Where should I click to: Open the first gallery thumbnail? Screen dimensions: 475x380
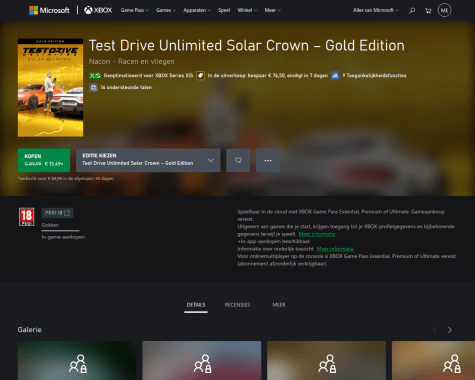(x=77, y=361)
